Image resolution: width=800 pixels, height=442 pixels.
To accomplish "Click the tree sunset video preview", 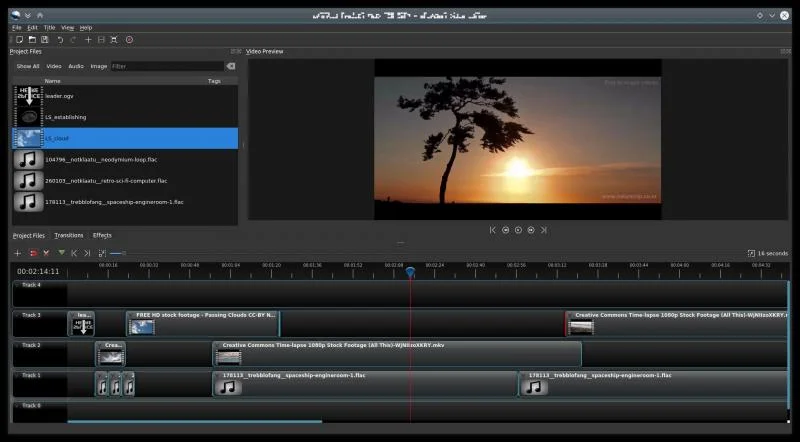I will [518, 139].
